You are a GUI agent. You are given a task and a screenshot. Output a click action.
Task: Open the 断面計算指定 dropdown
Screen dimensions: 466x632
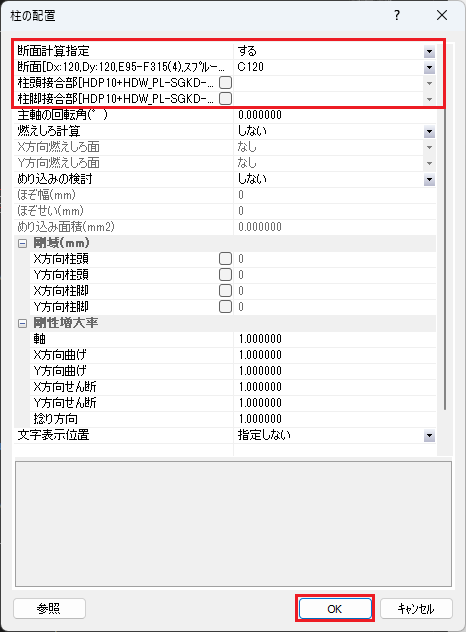point(429,51)
